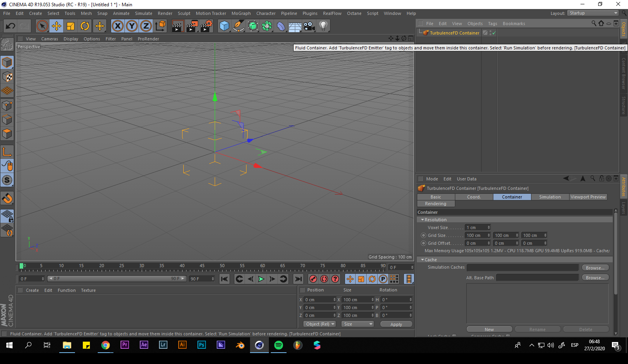
Task: Toggle X axis lock
Action: (117, 26)
